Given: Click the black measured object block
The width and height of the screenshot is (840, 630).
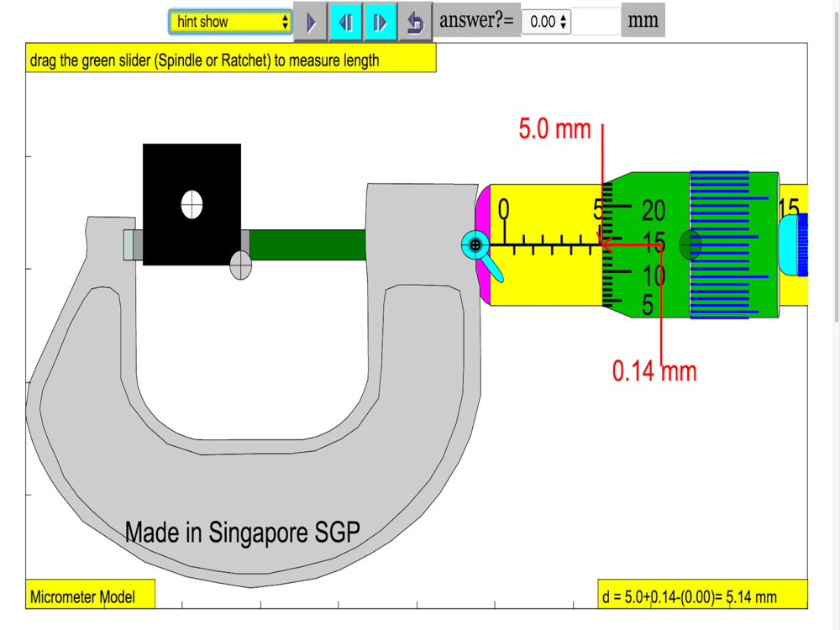Looking at the screenshot, I should coord(192,205).
